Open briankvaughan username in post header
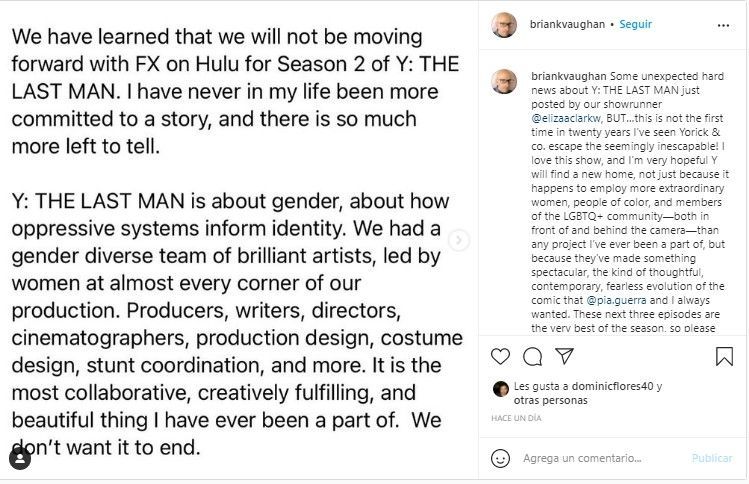Image resolution: width=749 pixels, height=484 pixels. tap(562, 25)
